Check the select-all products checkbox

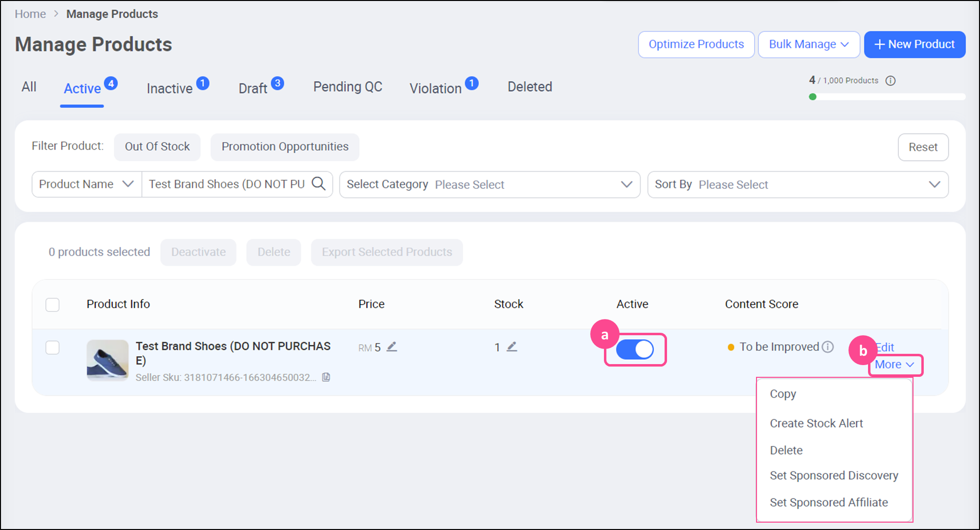coord(52,304)
